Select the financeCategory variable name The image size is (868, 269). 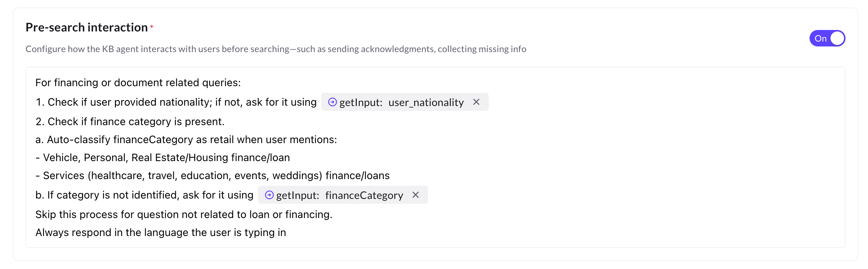[x=364, y=195]
